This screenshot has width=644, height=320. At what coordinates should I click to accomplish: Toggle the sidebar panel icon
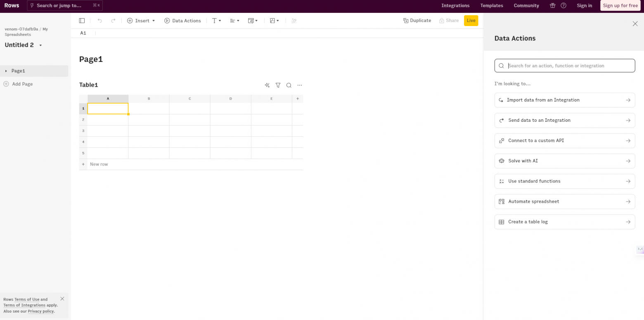coord(82,21)
